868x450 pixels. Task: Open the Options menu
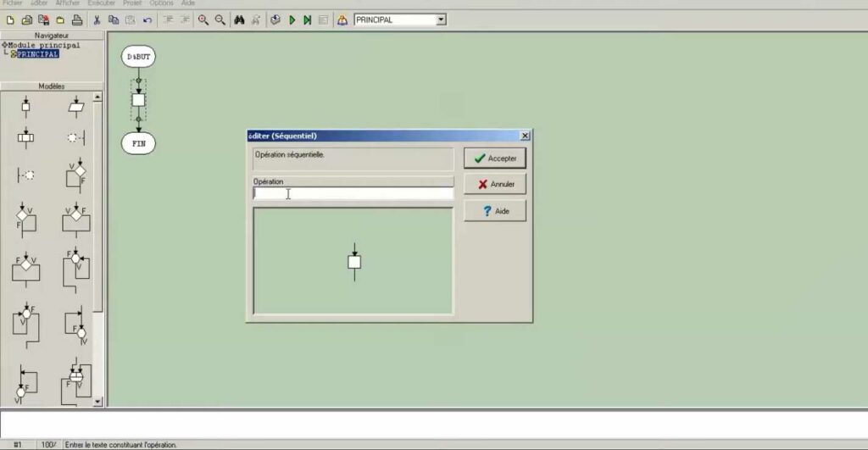[x=161, y=3]
